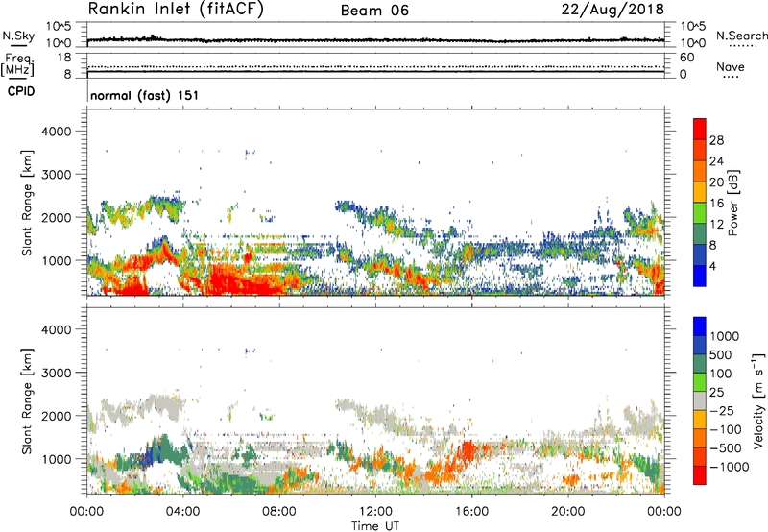Click the '-100' velocity scale value

click(x=725, y=429)
